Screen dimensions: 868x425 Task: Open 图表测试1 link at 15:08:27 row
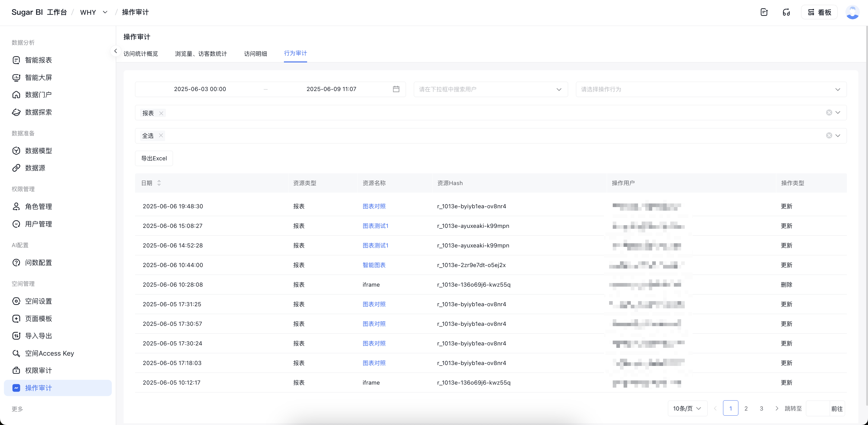click(x=375, y=226)
